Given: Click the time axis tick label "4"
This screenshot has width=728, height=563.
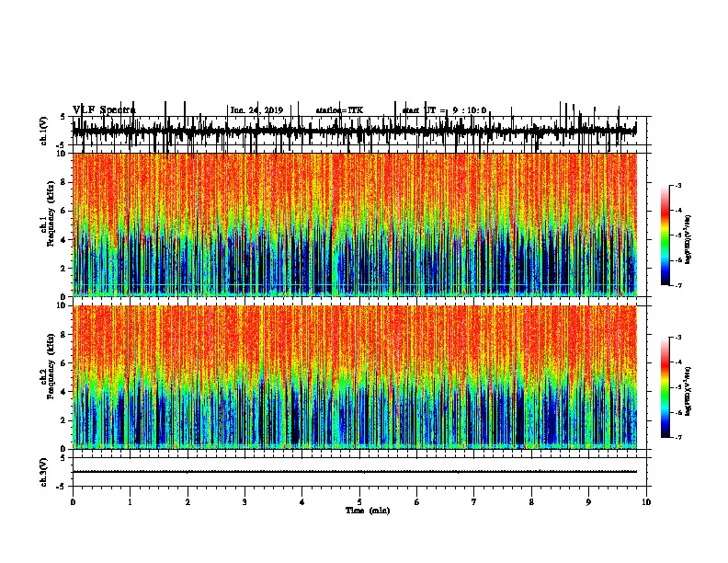Looking at the screenshot, I should point(302,502).
